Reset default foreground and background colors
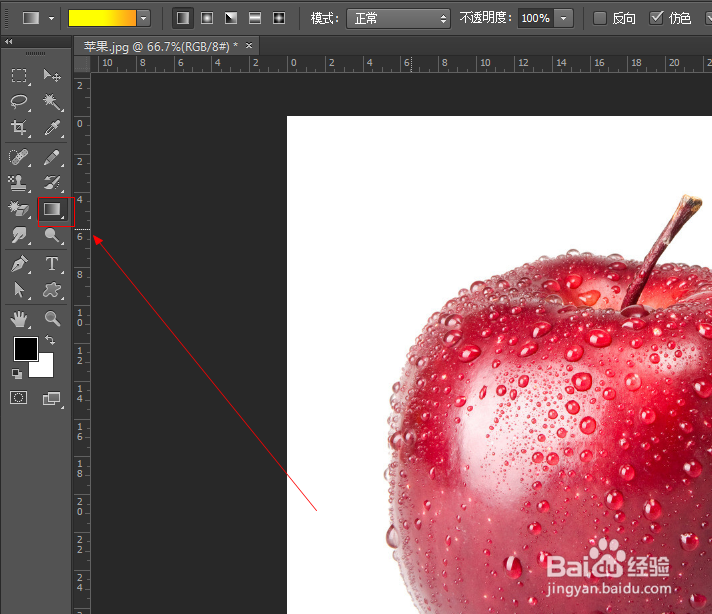The image size is (712, 614). tap(17, 374)
